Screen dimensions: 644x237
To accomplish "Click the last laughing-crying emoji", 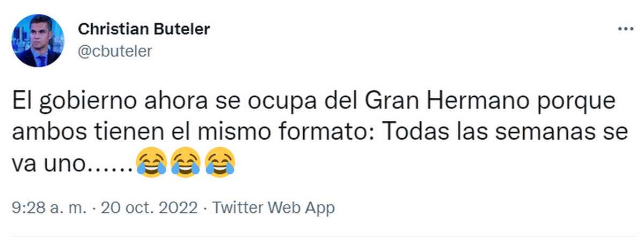I will tap(220, 161).
